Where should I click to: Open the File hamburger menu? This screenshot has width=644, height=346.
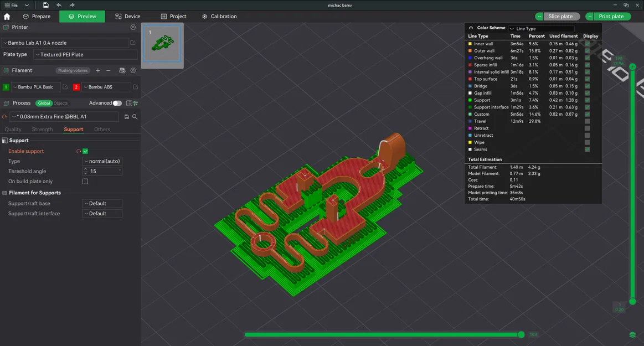click(x=11, y=5)
